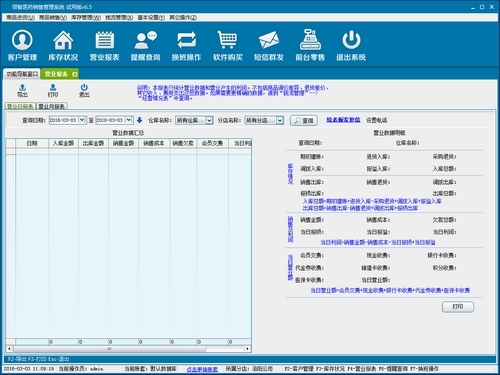The height and width of the screenshot is (375, 500).
Task: Open 提醒查询 reminder query icon
Action: coord(146,45)
